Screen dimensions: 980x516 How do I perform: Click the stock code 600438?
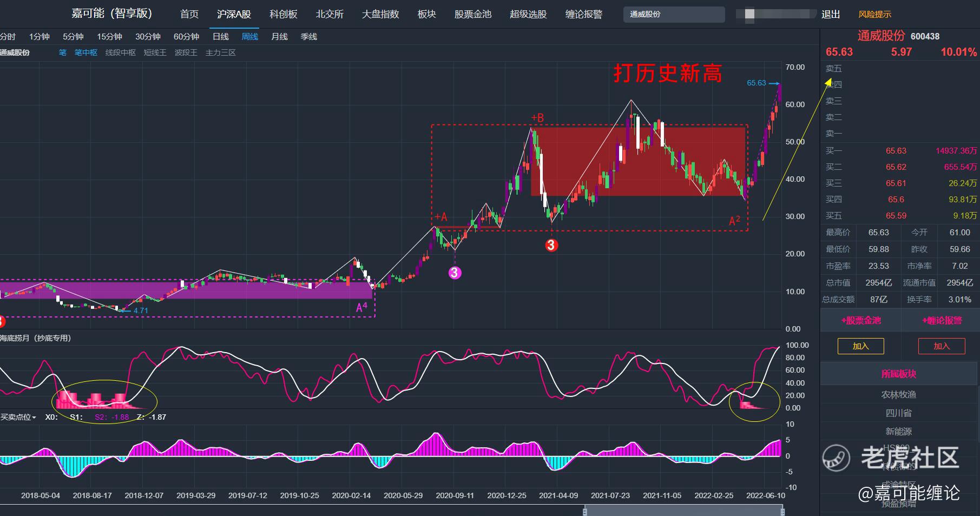click(x=925, y=36)
